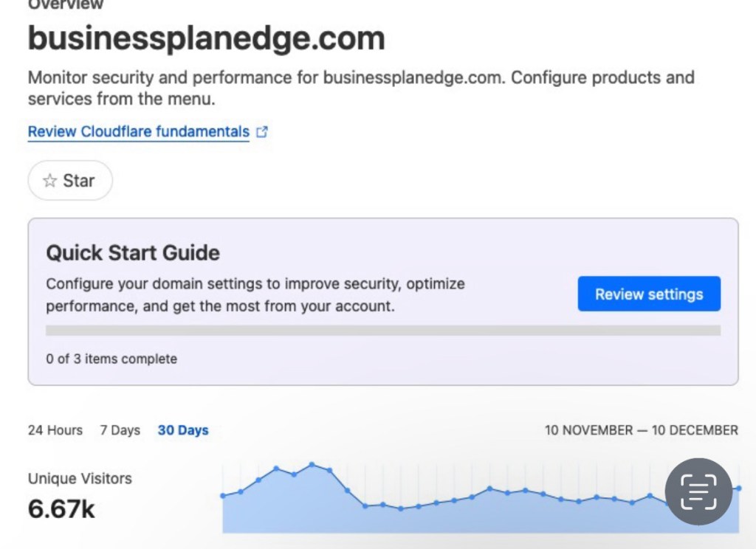Click the highest peak point on the visitors chart
This screenshot has height=549, width=756.
coord(312,464)
